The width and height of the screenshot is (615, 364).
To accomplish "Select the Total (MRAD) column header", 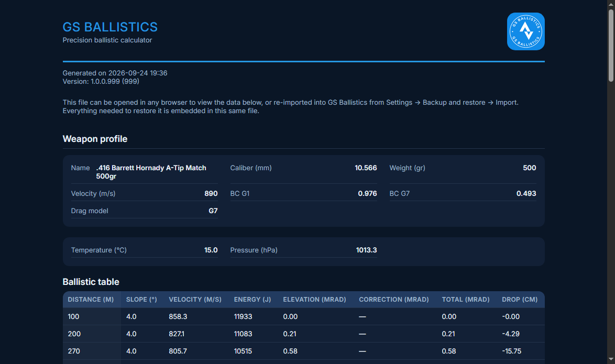I will point(466,300).
